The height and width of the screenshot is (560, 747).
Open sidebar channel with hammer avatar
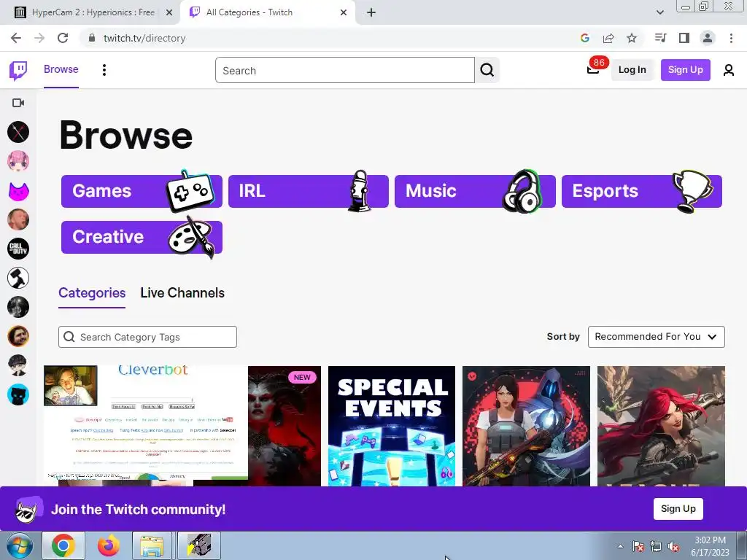[x=18, y=278]
